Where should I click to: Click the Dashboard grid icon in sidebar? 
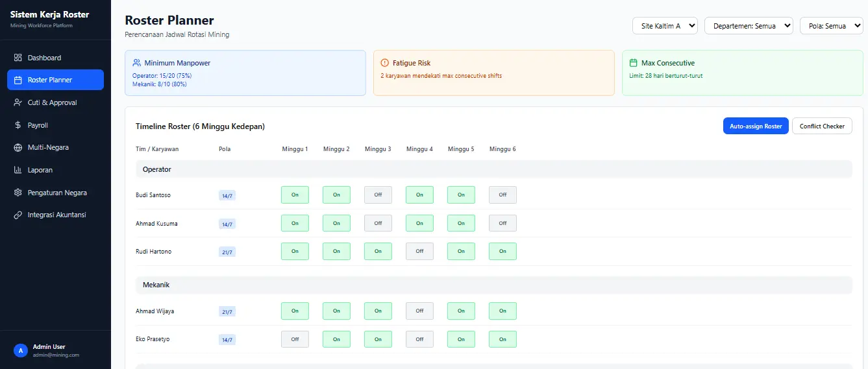(x=18, y=58)
